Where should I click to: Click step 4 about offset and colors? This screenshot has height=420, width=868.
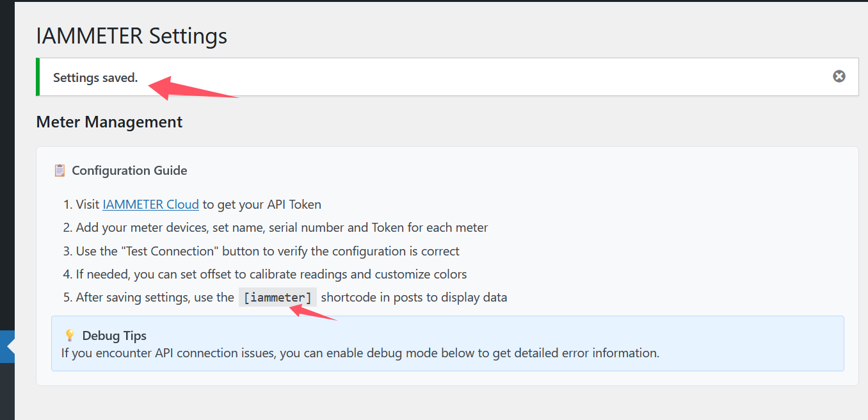(x=271, y=274)
